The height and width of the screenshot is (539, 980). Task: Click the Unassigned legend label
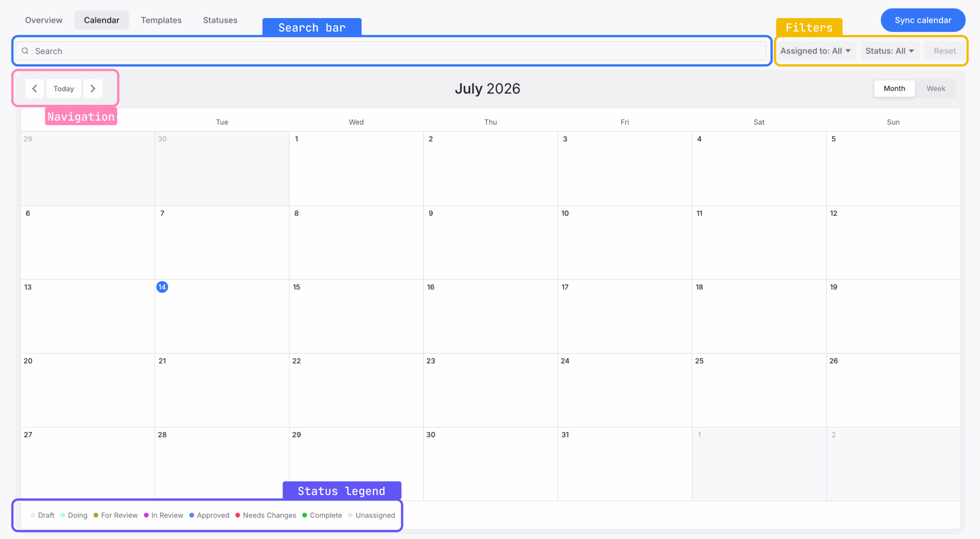coord(375,515)
